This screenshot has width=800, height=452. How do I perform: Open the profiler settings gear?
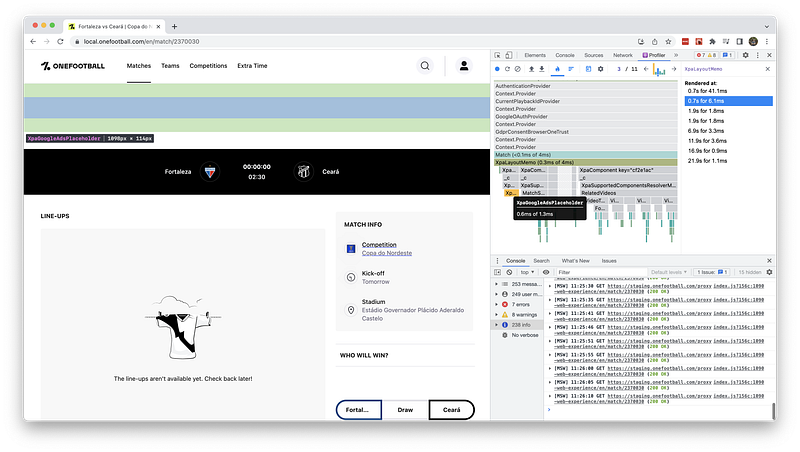601,69
